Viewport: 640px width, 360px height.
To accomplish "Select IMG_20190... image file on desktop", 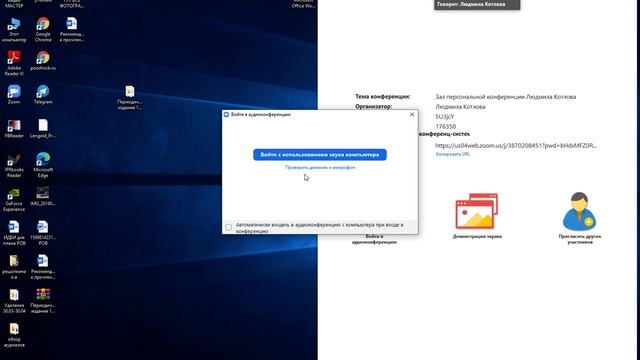I will click(x=43, y=196).
